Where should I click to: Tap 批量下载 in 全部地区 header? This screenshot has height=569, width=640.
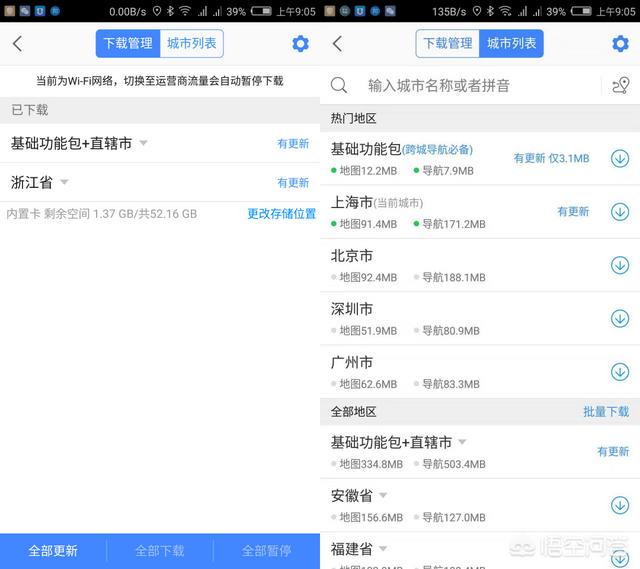click(x=606, y=412)
